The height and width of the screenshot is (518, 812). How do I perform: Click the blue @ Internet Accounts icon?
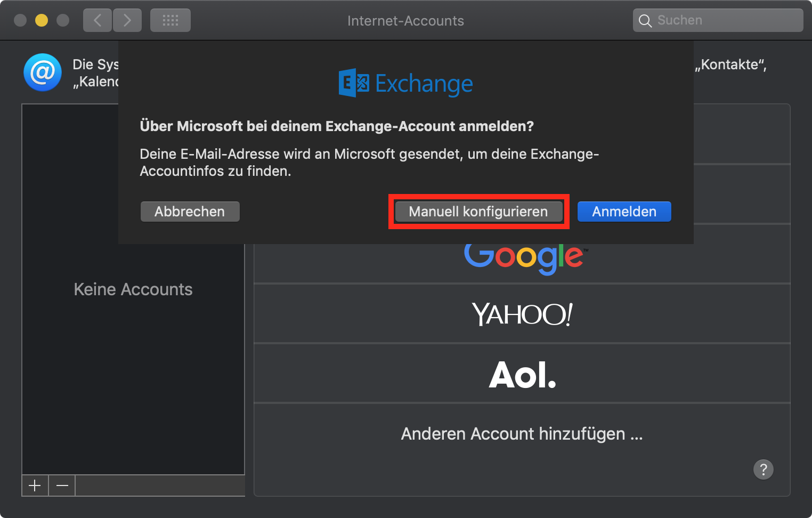pos(43,72)
